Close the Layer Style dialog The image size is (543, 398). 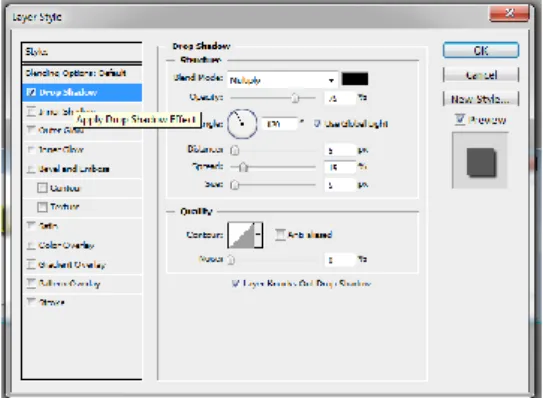click(509, 14)
